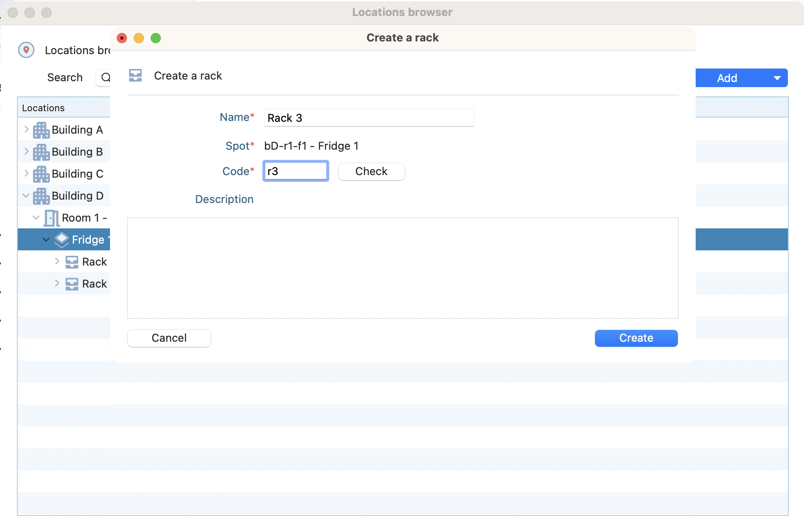Click inside the Description text area
The image size is (804, 532).
(x=402, y=268)
